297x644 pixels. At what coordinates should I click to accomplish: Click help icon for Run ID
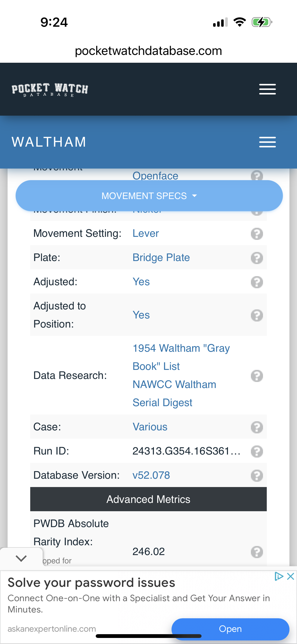pyautogui.click(x=257, y=452)
